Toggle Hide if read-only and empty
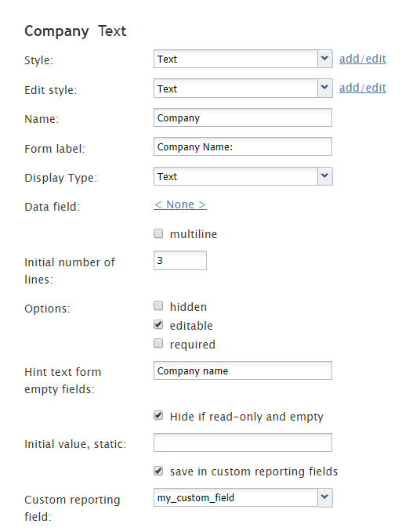This screenshot has width=420, height=531. pyautogui.click(x=158, y=416)
